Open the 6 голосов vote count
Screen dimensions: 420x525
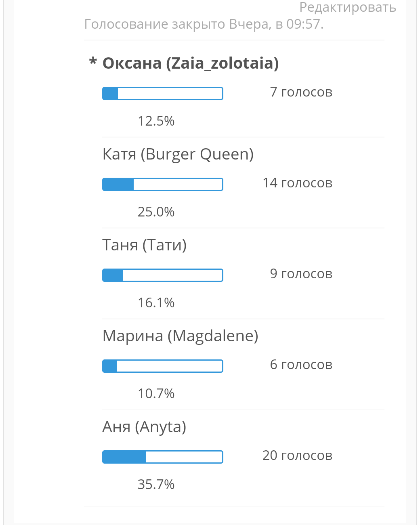[301, 365]
